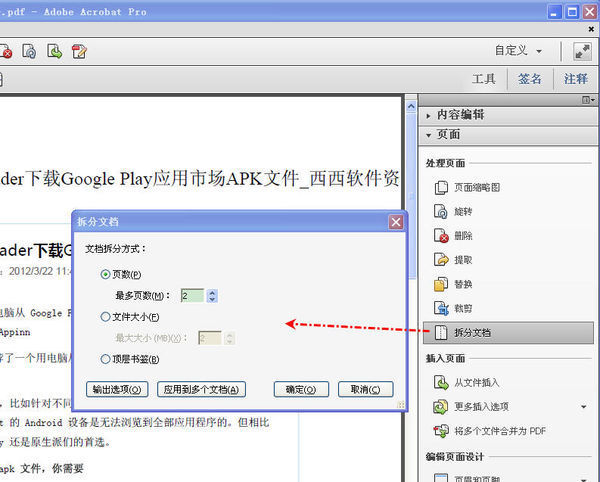Click the 页面缩略图 (page thumbnails) icon
Image resolution: width=600 pixels, height=482 pixels.
(x=442, y=187)
